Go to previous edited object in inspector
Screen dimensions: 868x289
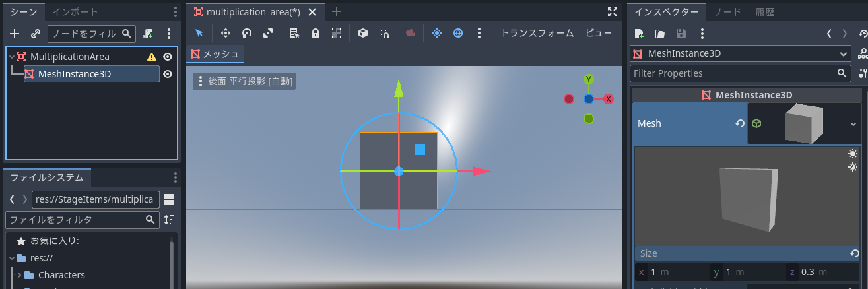[829, 34]
